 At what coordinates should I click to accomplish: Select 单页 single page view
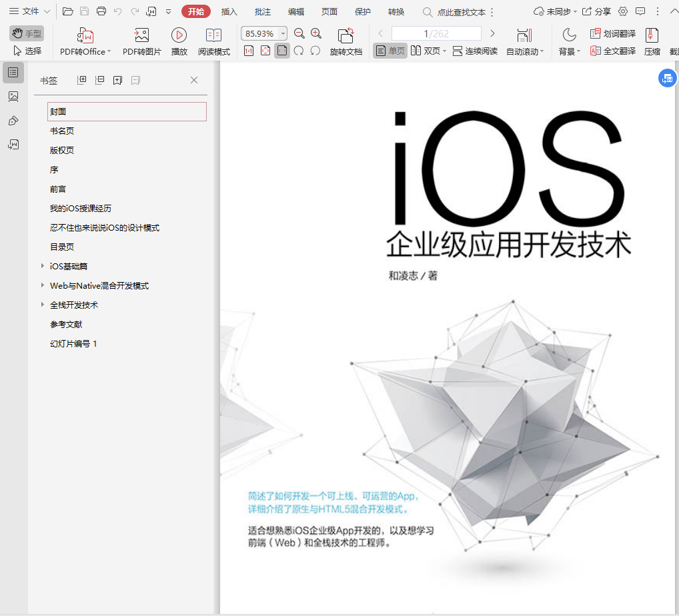pyautogui.click(x=390, y=51)
